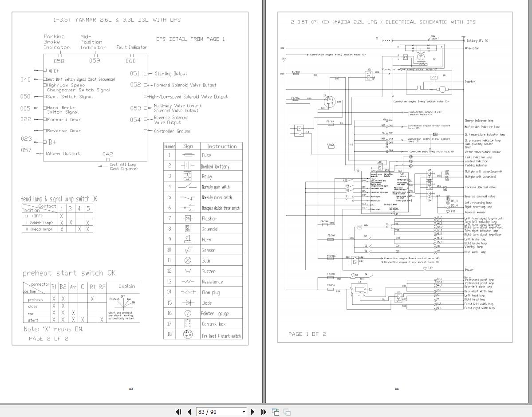532x417 pixels.
Task: Select the 'II (Head lamp)' row label
Action: [39, 229]
